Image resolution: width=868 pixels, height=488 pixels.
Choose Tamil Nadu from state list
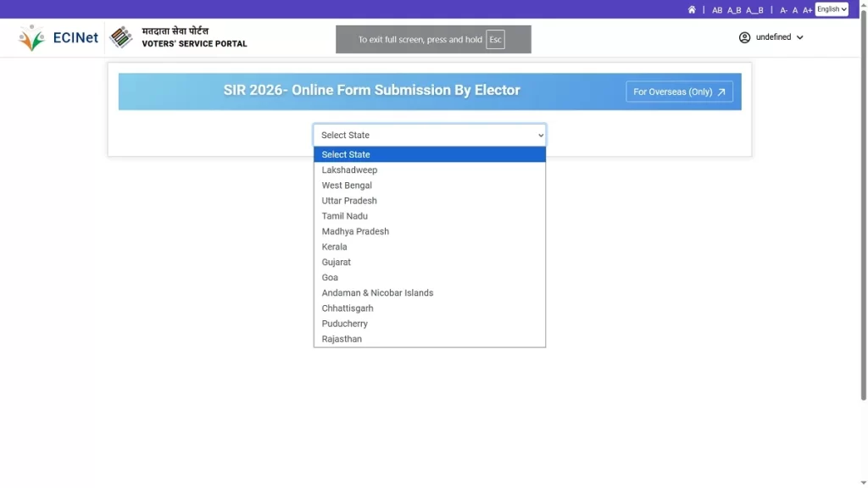(344, 216)
